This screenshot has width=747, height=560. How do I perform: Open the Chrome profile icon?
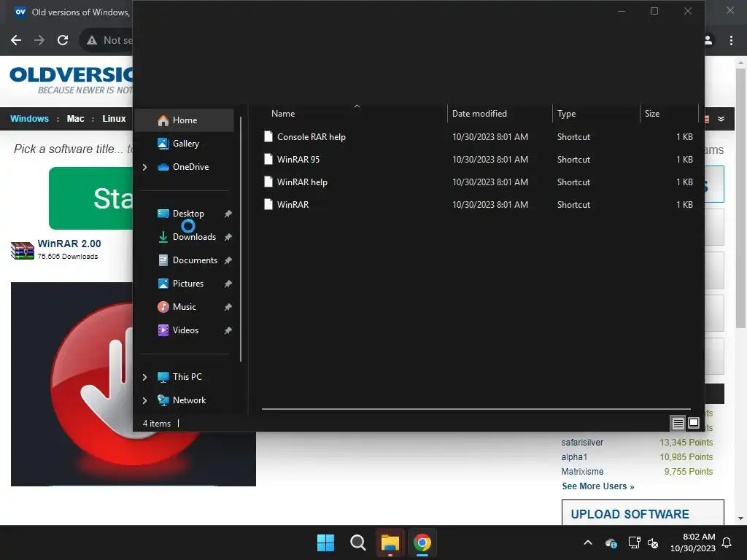[x=708, y=41]
